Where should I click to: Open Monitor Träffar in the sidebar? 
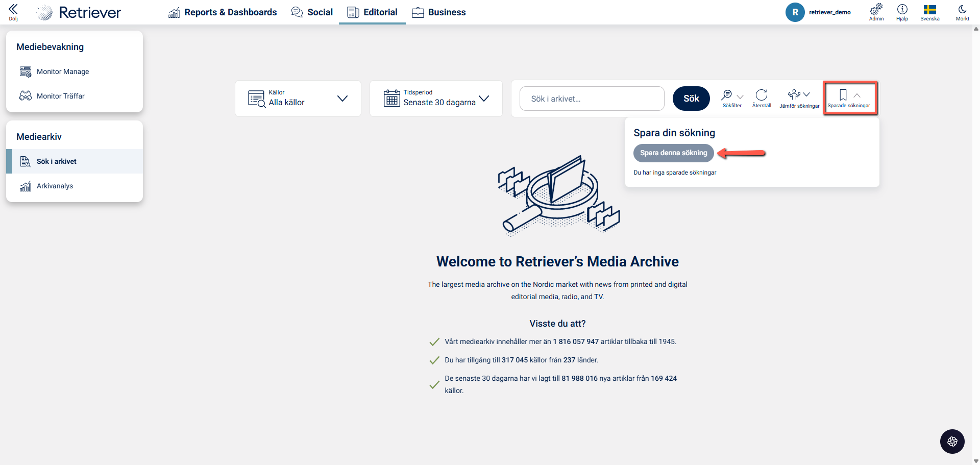point(75,96)
